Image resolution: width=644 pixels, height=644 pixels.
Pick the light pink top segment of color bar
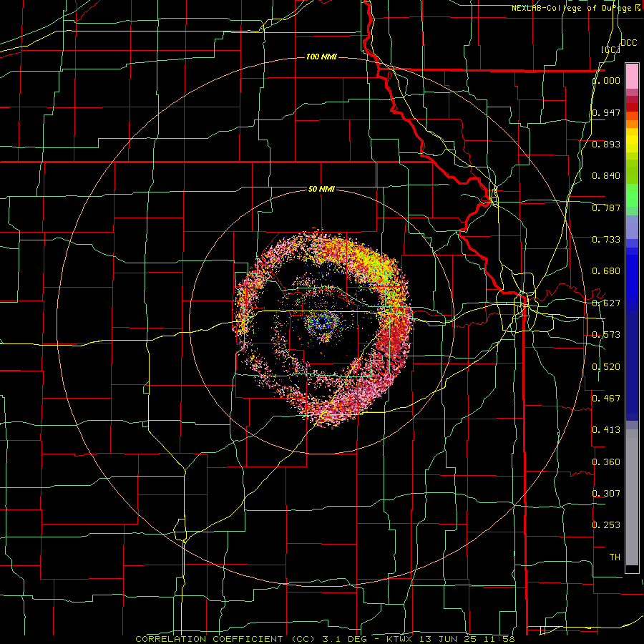632,76
